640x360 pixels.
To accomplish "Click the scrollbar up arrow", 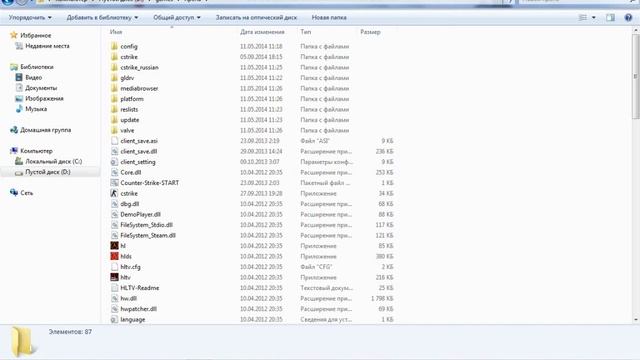I will [x=636, y=30].
